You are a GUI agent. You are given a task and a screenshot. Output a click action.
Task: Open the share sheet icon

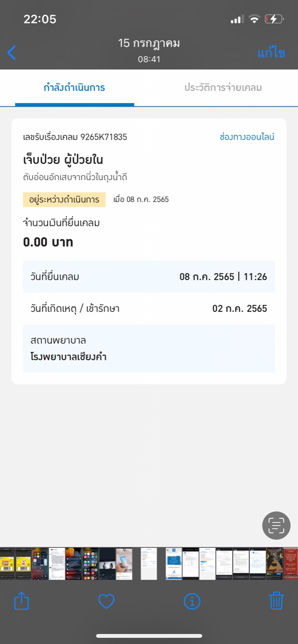click(22, 601)
